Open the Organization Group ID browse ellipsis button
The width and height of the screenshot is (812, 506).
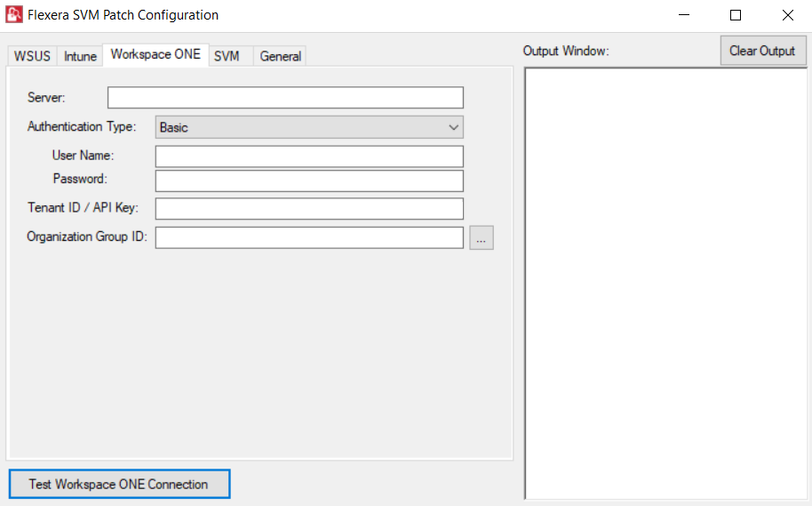(x=482, y=237)
